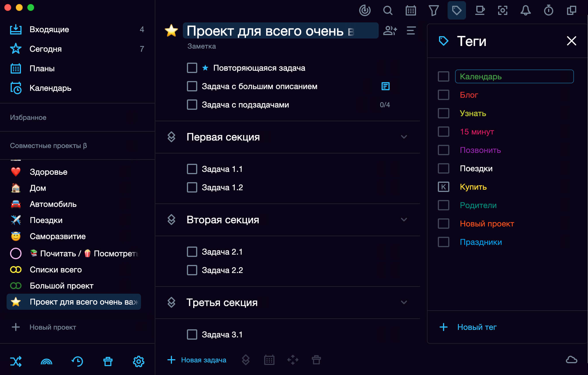Click the Позвонить tag label
The width and height of the screenshot is (588, 375).
pyautogui.click(x=480, y=150)
